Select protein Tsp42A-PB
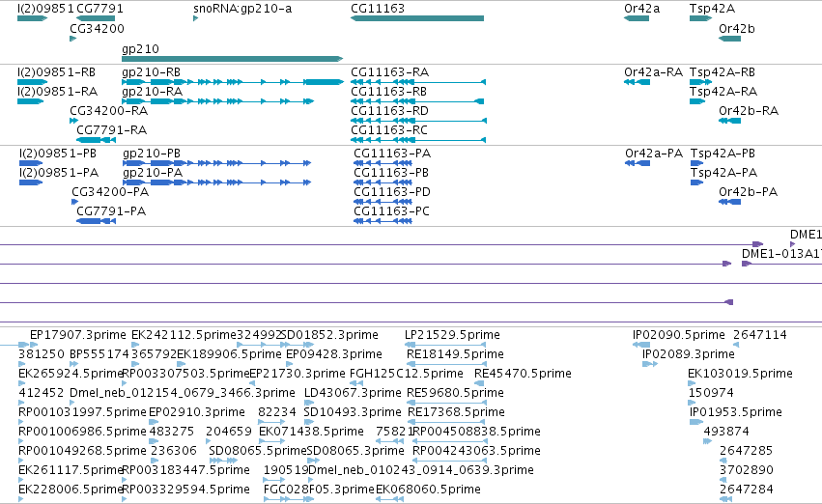Image resolution: width=822 pixels, height=504 pixels. tap(696, 163)
